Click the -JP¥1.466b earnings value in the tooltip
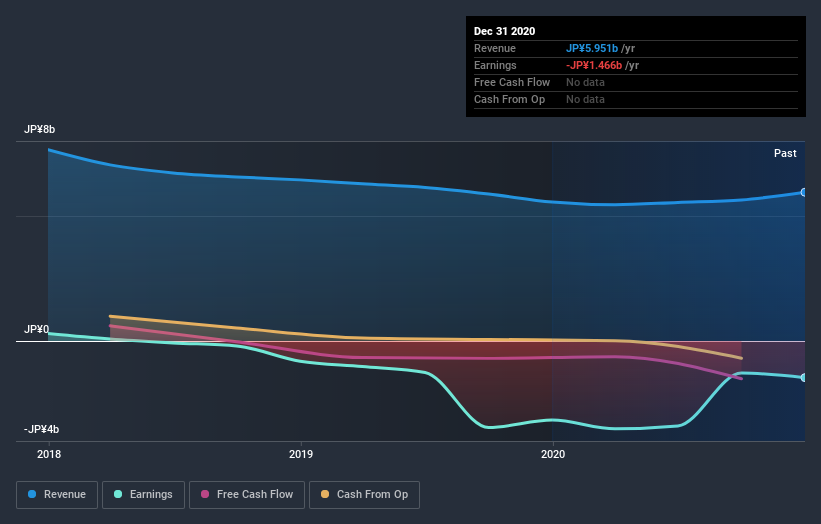Image resolution: width=821 pixels, height=524 pixels. point(594,65)
